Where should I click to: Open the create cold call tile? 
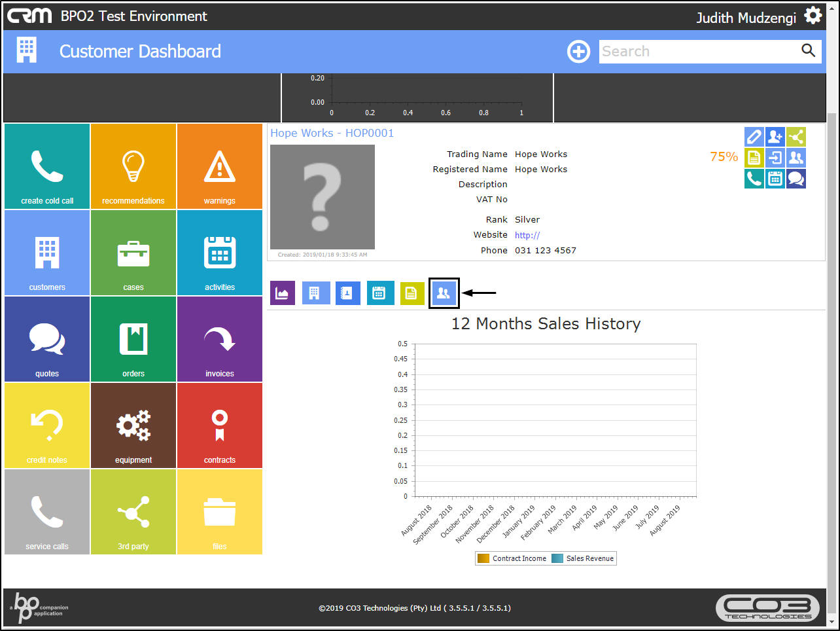coord(47,166)
